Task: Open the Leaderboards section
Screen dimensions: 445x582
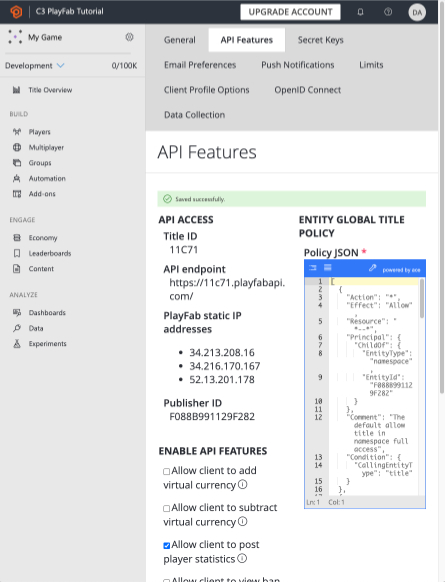Action: pos(50,253)
